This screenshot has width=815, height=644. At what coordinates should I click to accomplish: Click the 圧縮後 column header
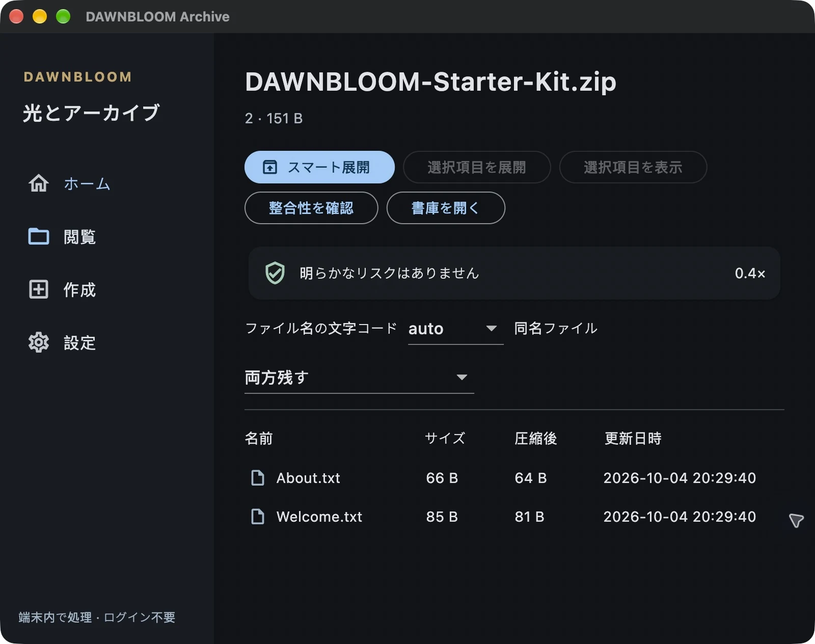click(x=535, y=438)
